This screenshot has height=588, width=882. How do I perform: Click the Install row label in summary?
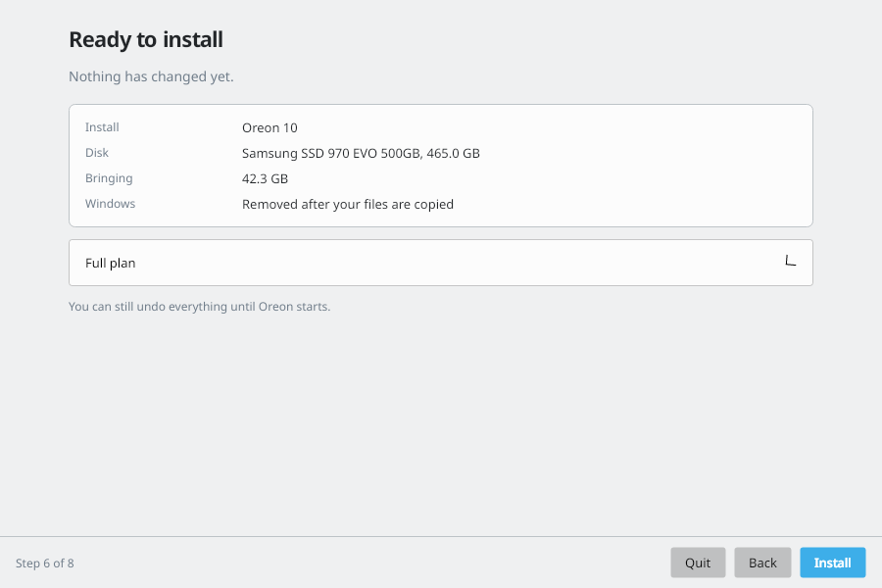102,127
